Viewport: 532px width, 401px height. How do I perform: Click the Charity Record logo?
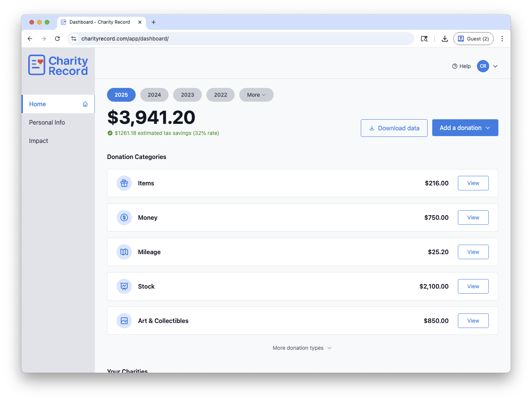point(58,65)
